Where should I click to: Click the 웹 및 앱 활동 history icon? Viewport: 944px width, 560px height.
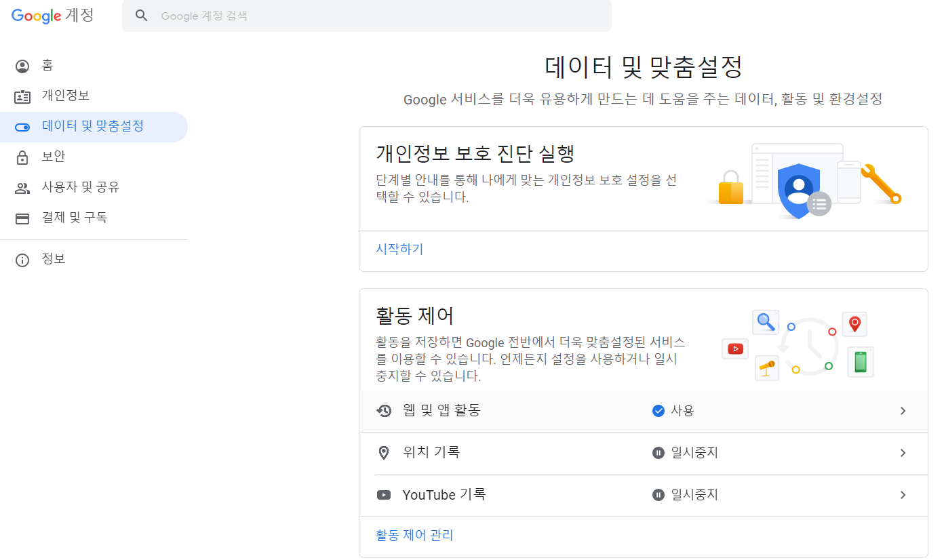coord(384,411)
